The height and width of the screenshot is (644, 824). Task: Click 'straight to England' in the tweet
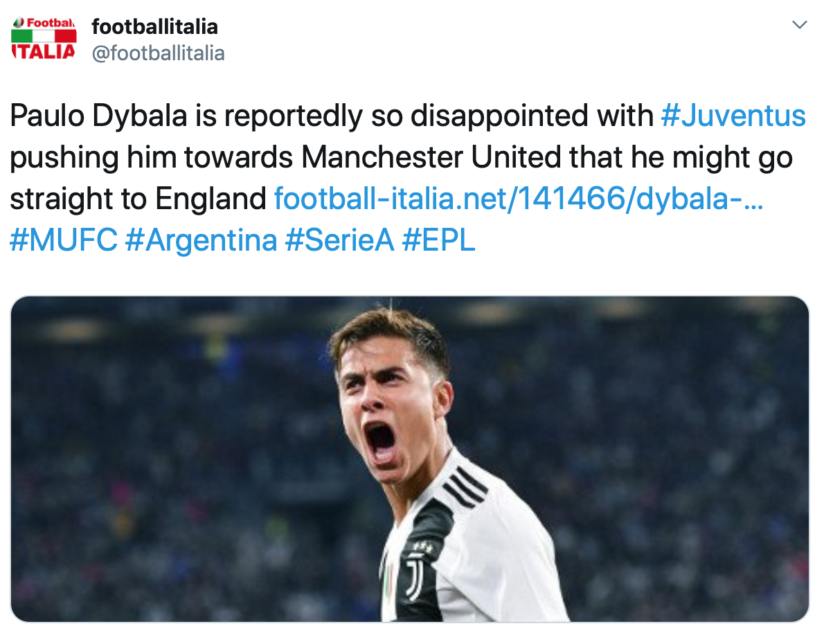pos(138,199)
